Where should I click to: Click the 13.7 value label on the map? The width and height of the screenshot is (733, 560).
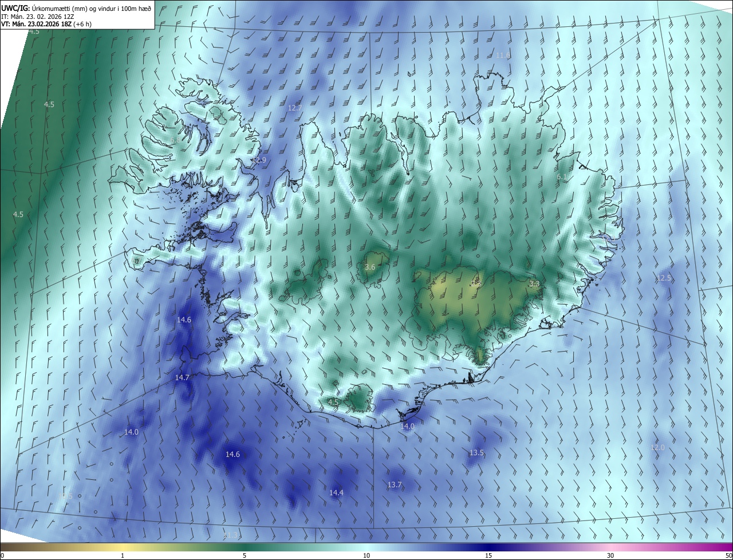click(395, 484)
